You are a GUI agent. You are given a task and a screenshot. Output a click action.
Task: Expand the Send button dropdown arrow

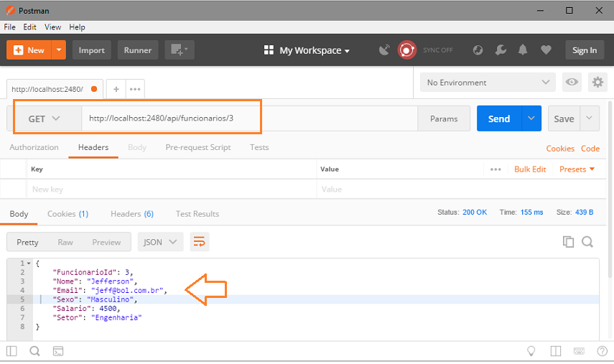click(531, 118)
